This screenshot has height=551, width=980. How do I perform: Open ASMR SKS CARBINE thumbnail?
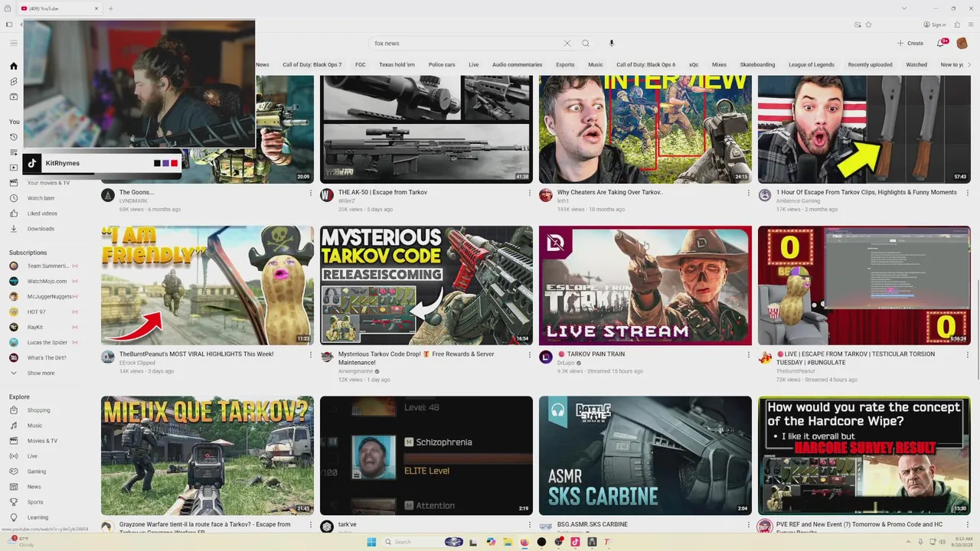pos(645,455)
